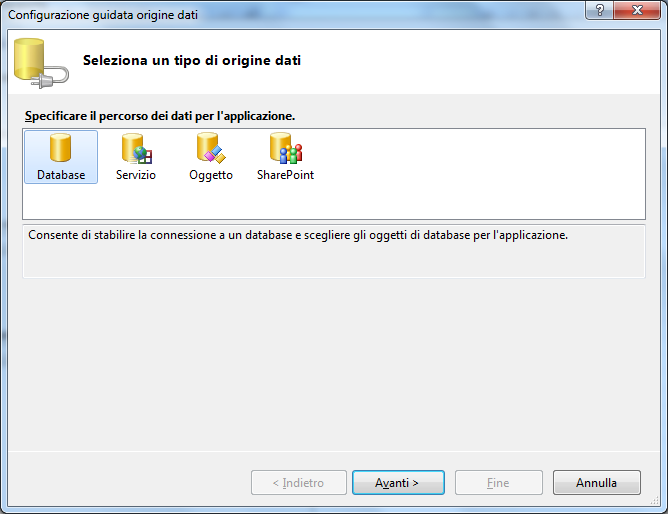Open help with the question mark button
The height and width of the screenshot is (514, 668).
pyautogui.click(x=599, y=10)
